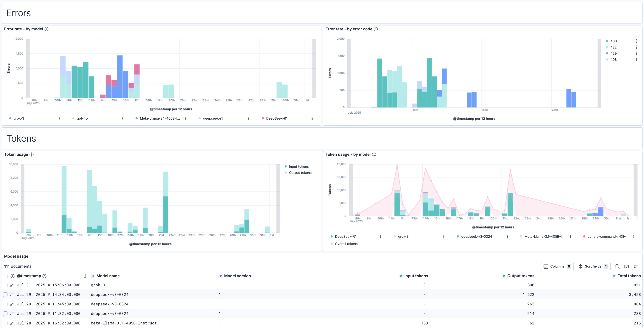Expand the Jul 31 grok-3 row details
Viewport: 644px width, 328px height.
pyautogui.click(x=12, y=285)
